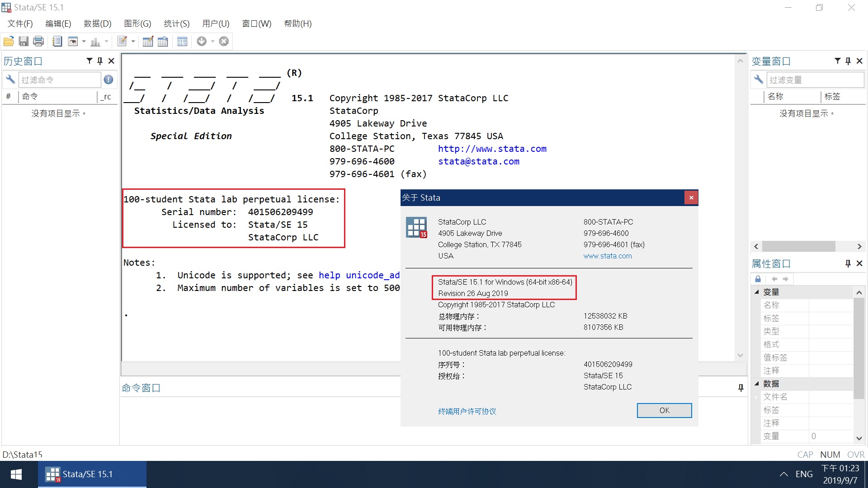Open the 图形(G) menu
Screen dimensions: 868x488
[137, 23]
